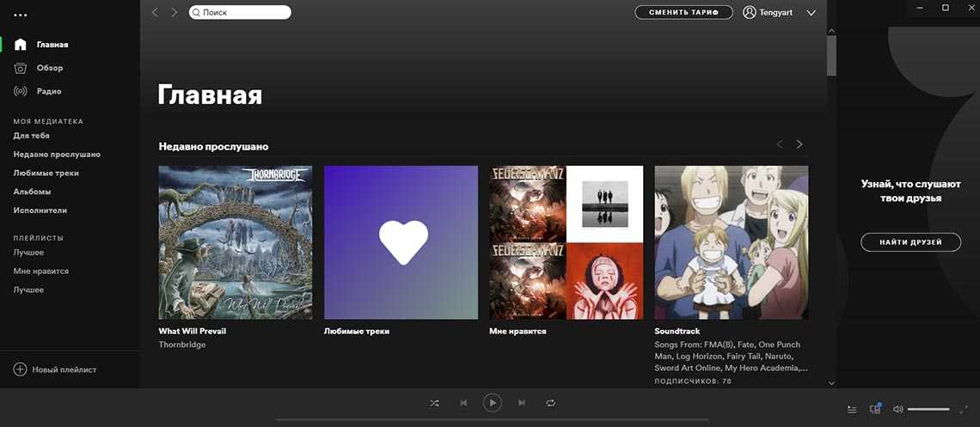
Task: Skip to previous track
Action: point(463,402)
